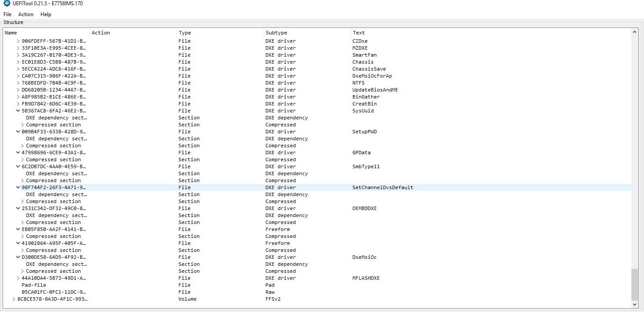Expand the 44A10DA4-5B73-49D1 MFLASHDXE node
This screenshot has height=312, width=644.
[x=18, y=278]
